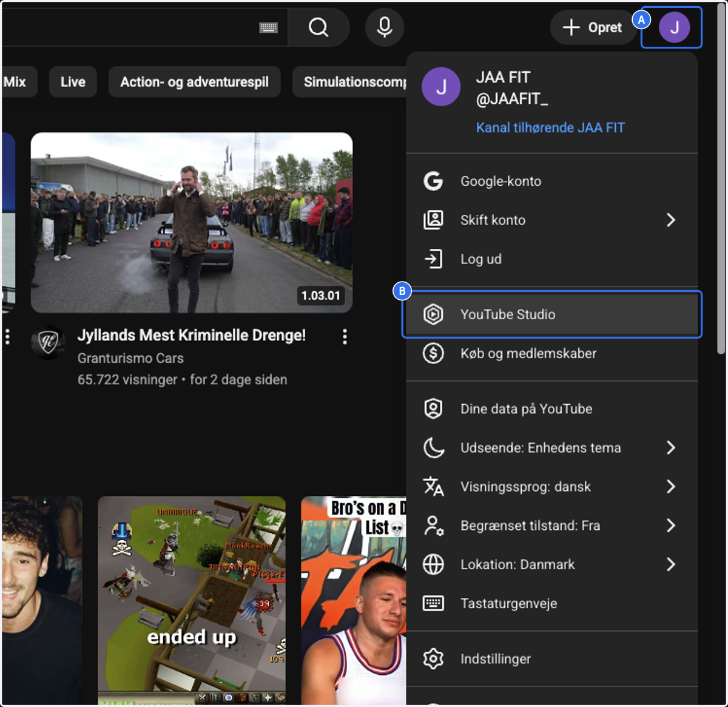This screenshot has height=707, width=728.
Task: Open Jyllands Mest Kriminelle Drenge thumbnail
Action: 192,223
